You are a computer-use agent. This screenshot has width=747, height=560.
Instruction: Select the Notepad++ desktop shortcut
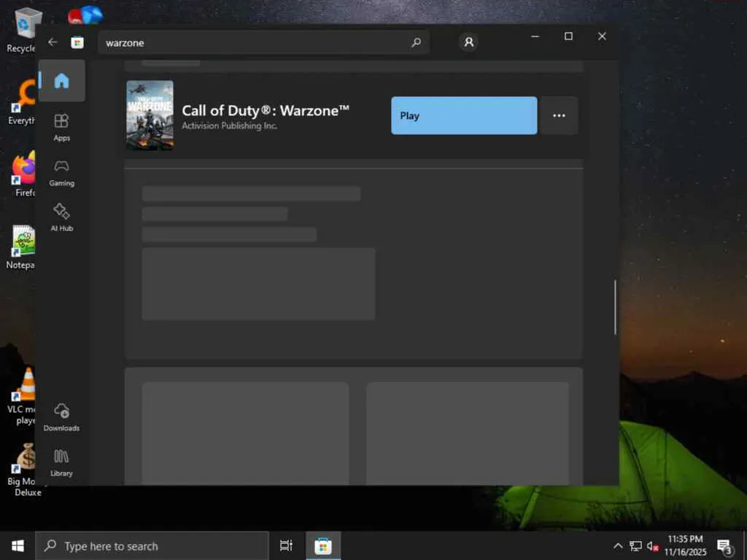click(20, 247)
